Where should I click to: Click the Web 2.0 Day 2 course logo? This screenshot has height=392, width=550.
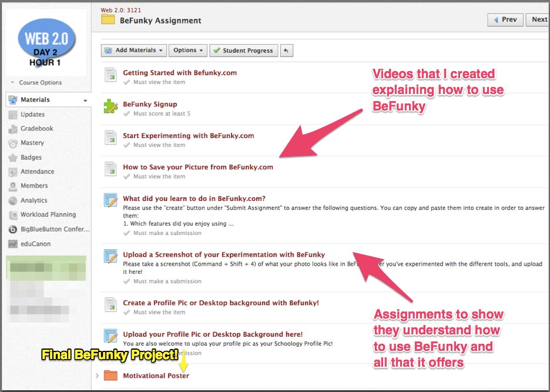click(x=46, y=43)
